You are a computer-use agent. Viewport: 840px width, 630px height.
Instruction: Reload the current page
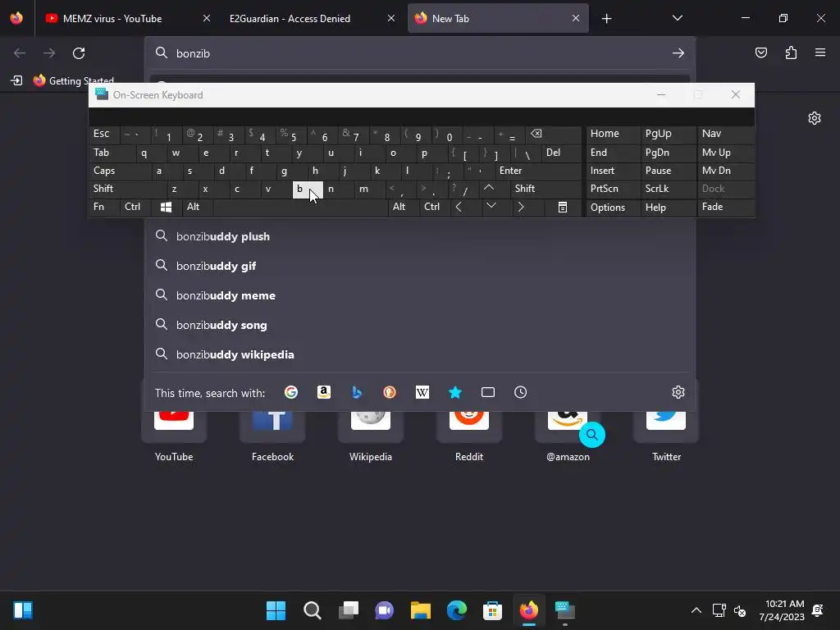[79, 53]
